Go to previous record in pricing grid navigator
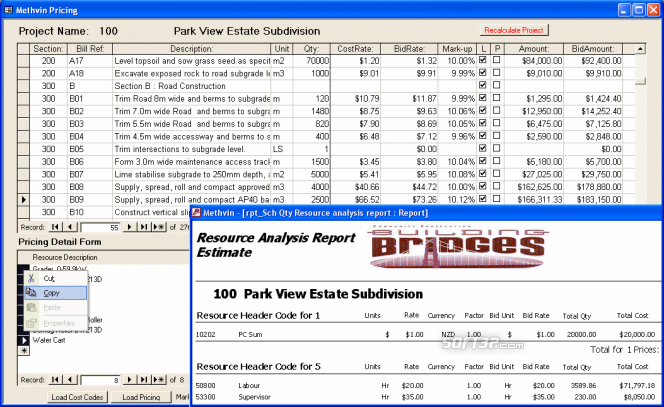Screen dimensions: 664x407 point(70,227)
